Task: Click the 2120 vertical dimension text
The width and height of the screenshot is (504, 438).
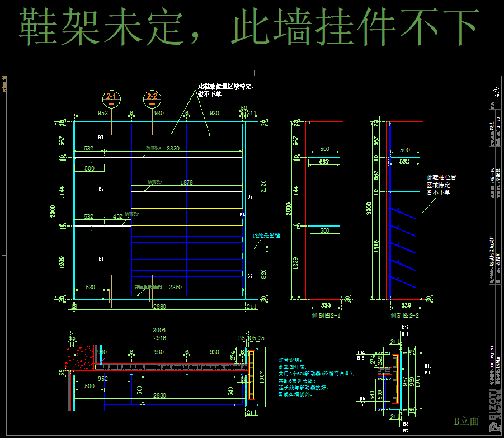Action: [263, 186]
